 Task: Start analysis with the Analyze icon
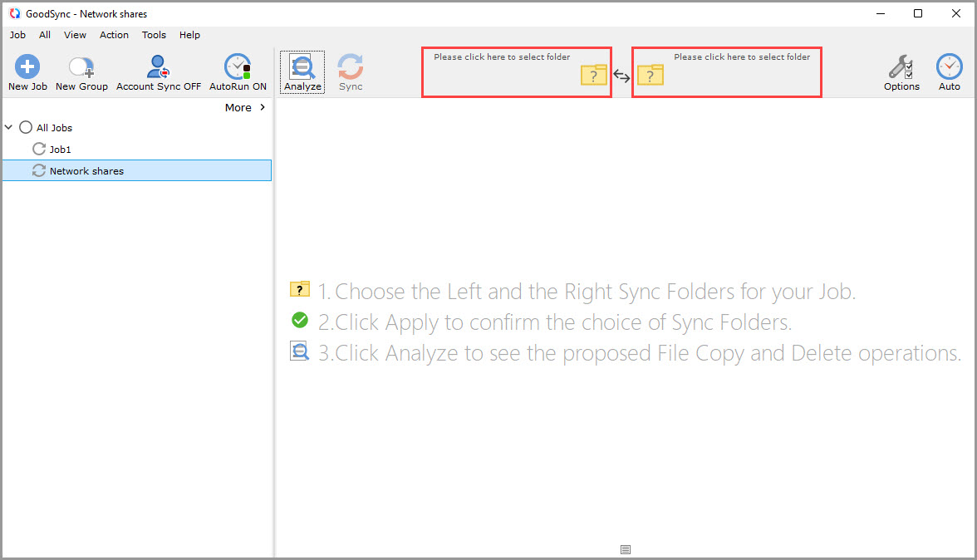coord(302,72)
